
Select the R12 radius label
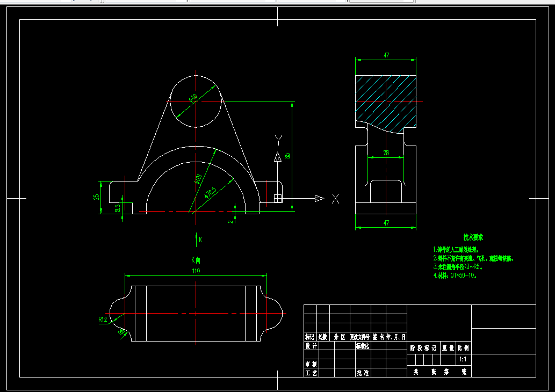103,320
